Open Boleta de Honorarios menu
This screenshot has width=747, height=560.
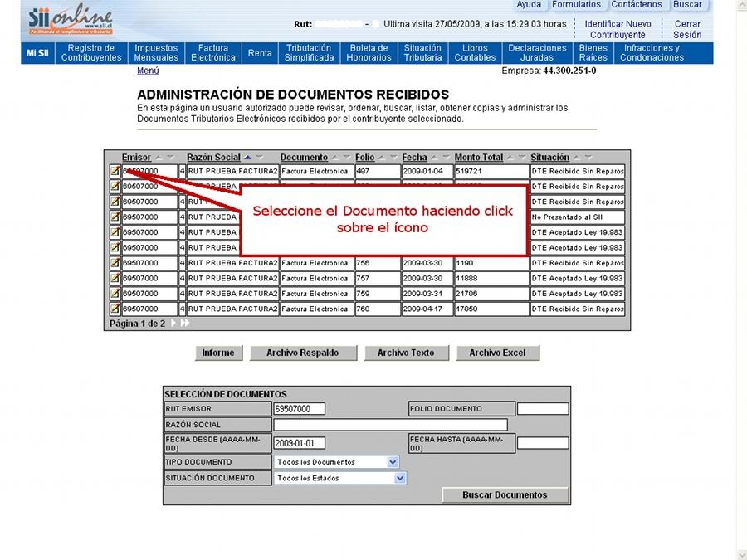click(x=369, y=53)
